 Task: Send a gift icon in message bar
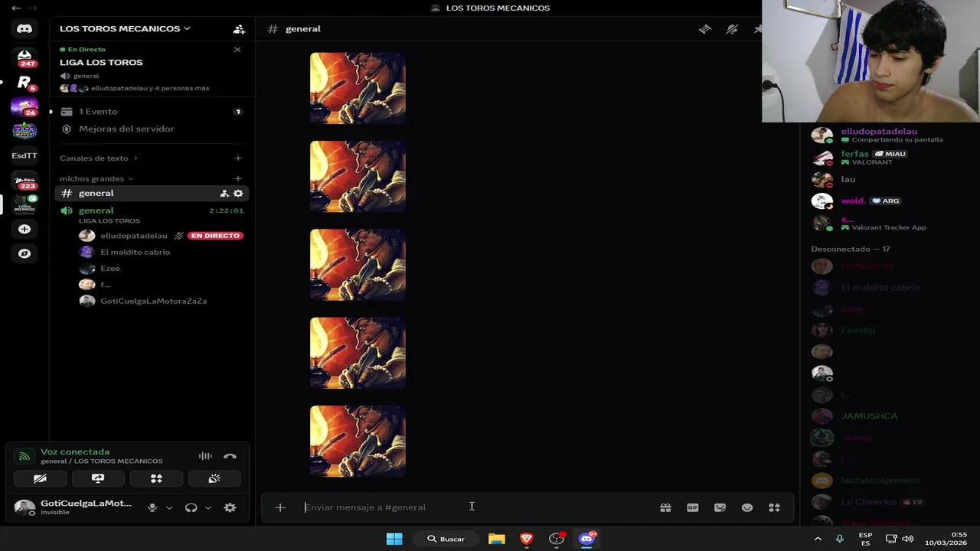point(665,507)
